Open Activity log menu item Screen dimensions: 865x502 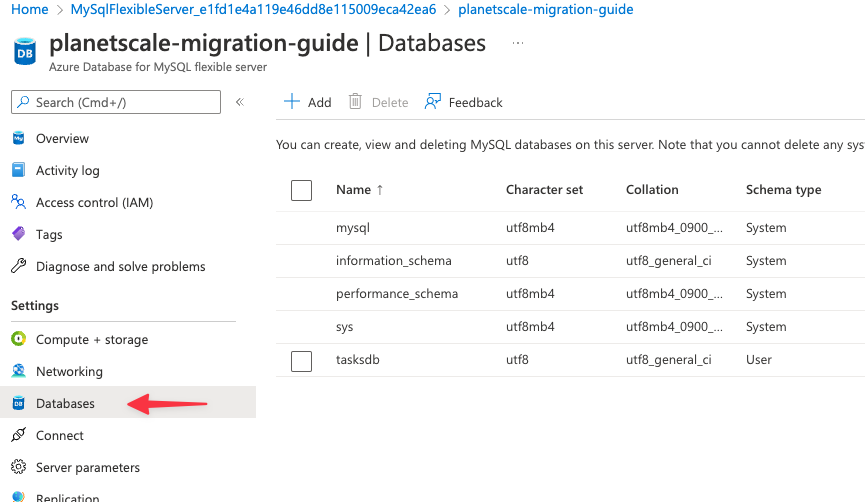click(x=68, y=170)
